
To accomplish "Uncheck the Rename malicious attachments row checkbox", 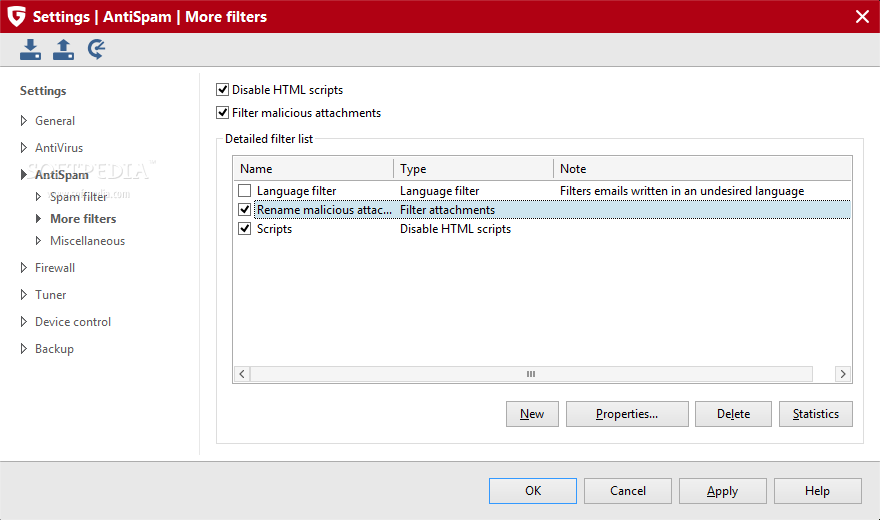I will coord(244,210).
